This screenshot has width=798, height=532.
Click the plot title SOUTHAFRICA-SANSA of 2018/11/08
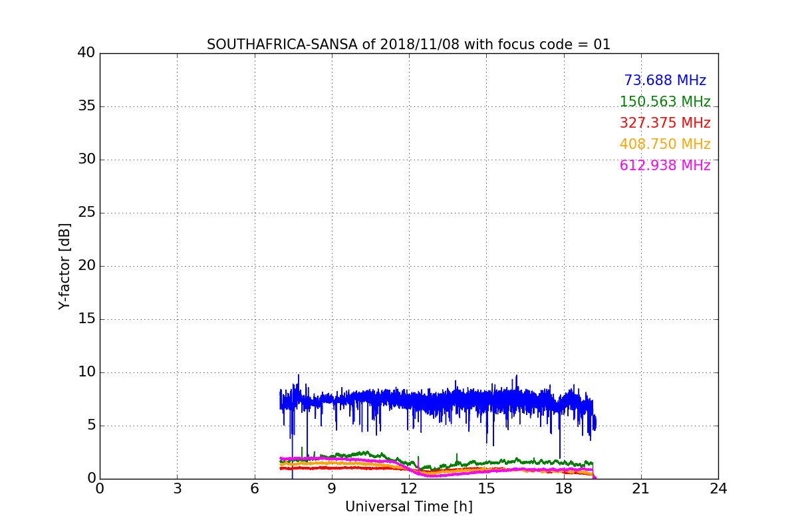pyautogui.click(x=408, y=45)
